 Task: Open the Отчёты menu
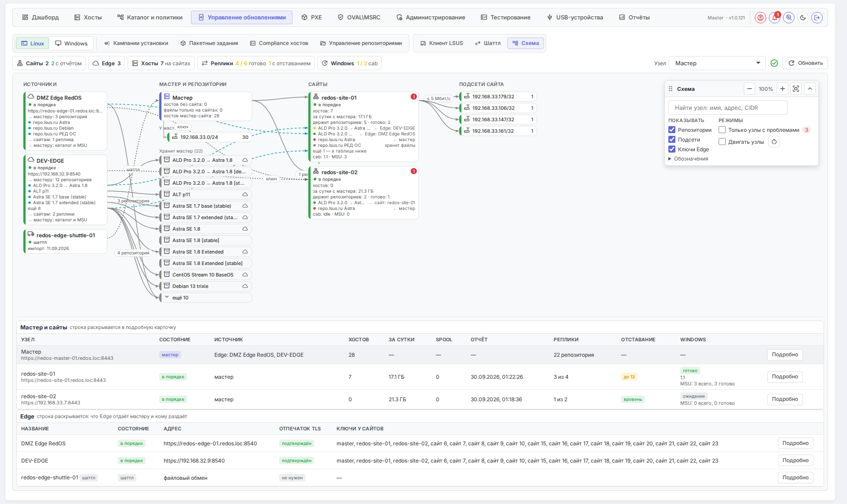point(634,17)
